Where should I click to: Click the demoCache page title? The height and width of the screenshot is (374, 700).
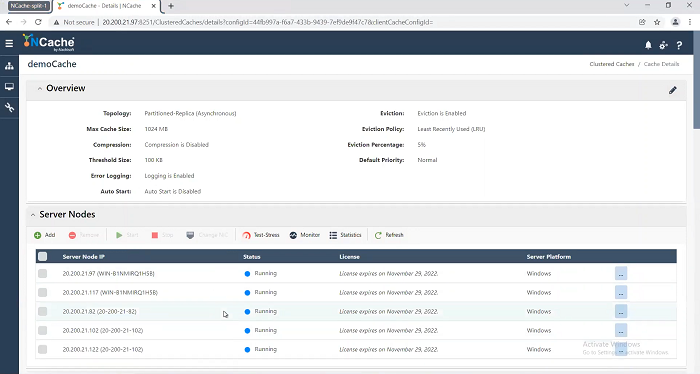point(52,64)
